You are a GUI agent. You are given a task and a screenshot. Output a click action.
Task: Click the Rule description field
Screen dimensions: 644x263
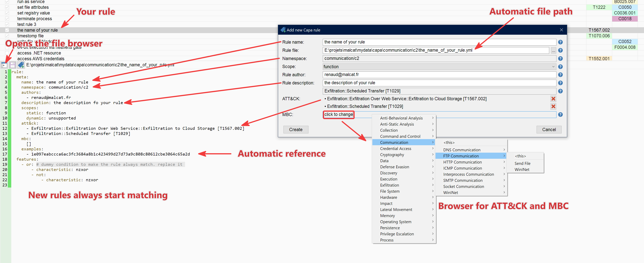439,83
